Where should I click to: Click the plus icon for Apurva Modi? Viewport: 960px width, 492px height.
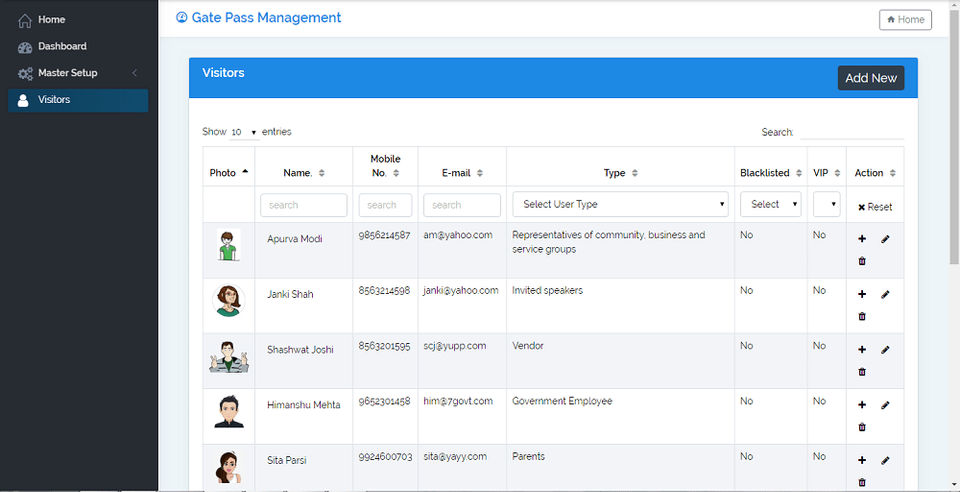click(862, 239)
